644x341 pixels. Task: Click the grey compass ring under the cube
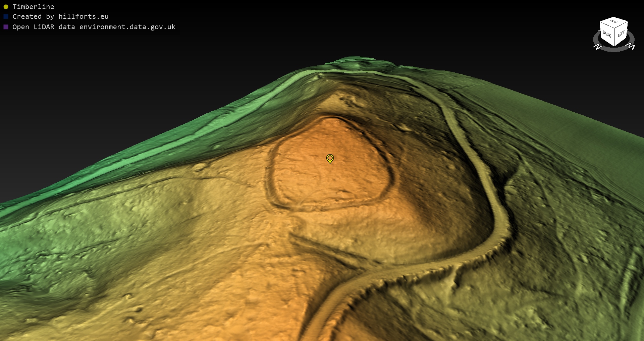[614, 49]
